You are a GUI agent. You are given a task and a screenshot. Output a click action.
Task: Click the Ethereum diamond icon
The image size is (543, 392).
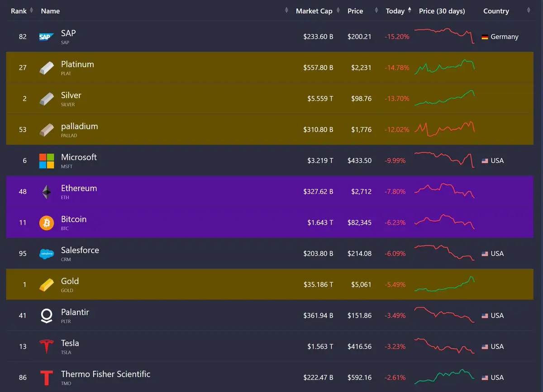click(46, 192)
